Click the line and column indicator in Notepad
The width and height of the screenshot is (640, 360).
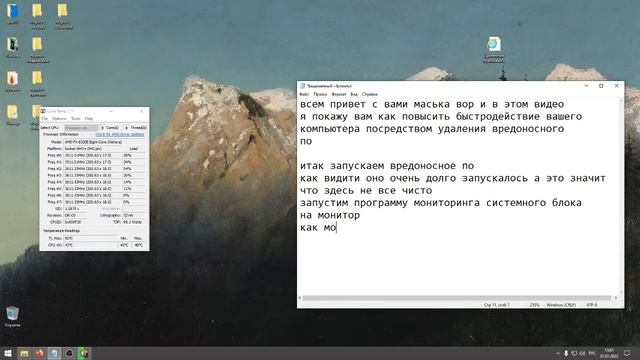click(497, 305)
